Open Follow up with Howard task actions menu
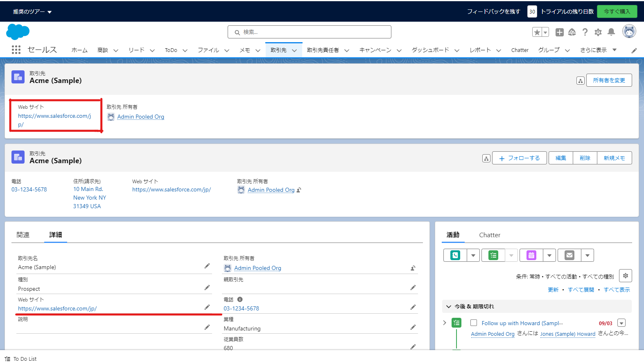The height and width of the screenshot is (364, 644). pyautogui.click(x=621, y=323)
